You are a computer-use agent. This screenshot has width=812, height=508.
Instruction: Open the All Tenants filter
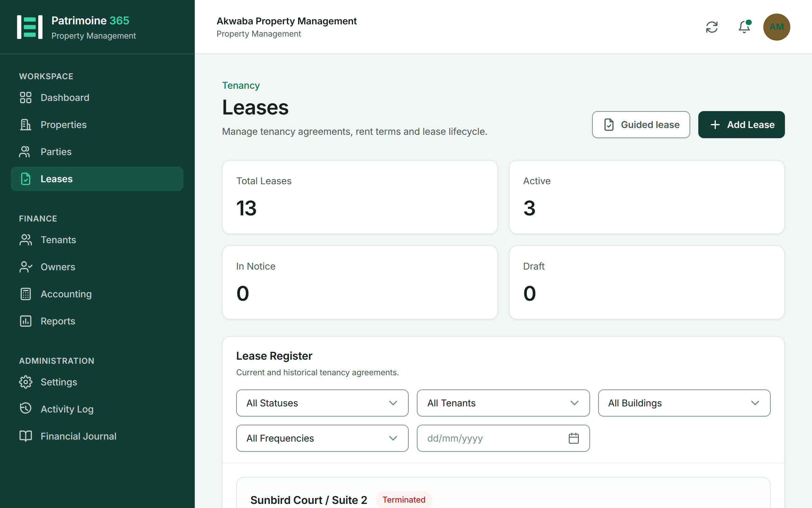pos(503,403)
